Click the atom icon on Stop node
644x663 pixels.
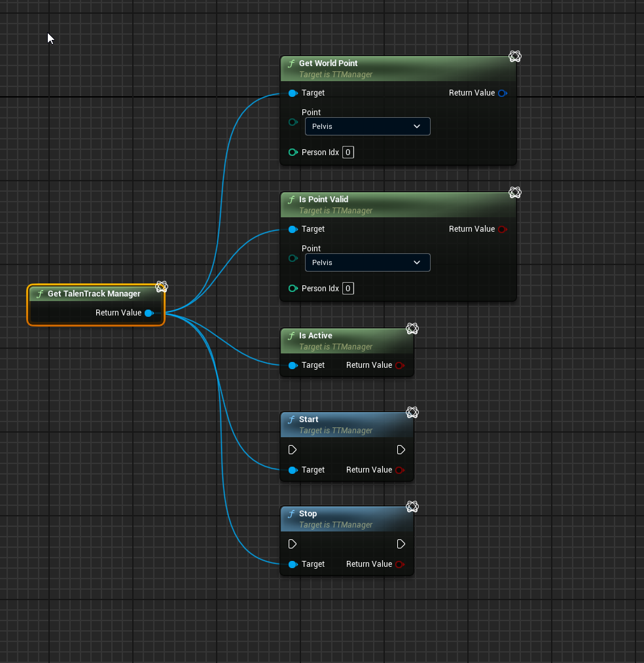pos(412,507)
